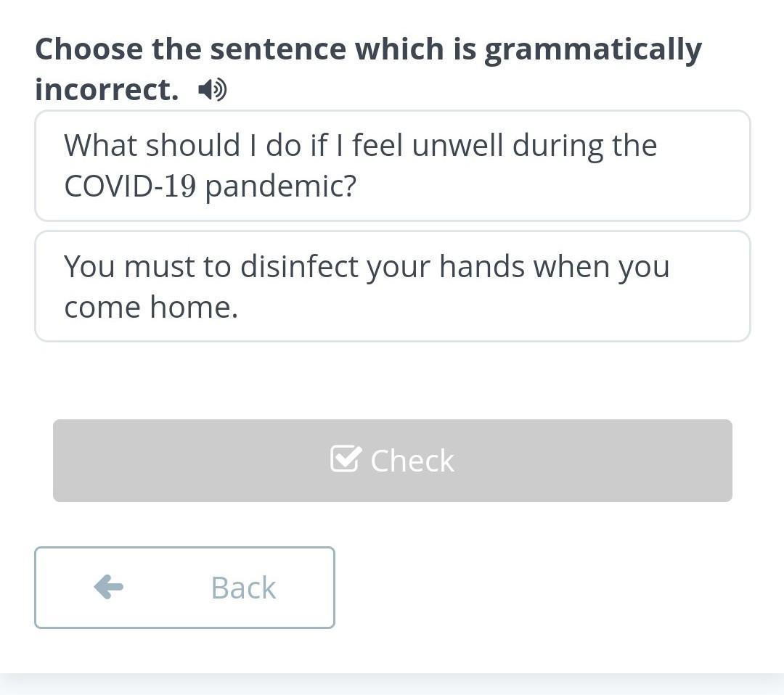Tap the 'COVID-19 pandemic?' text line
Screen dimensions: 784x695
[211, 186]
